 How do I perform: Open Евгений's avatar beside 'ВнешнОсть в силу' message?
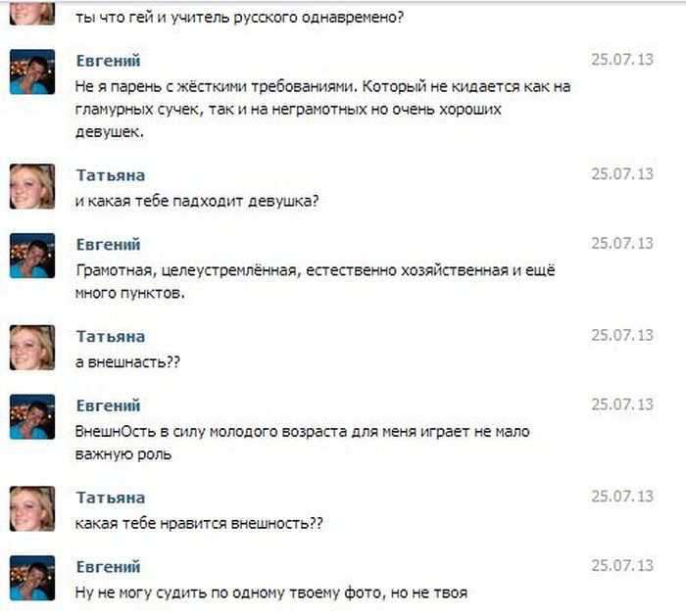pos(32,416)
